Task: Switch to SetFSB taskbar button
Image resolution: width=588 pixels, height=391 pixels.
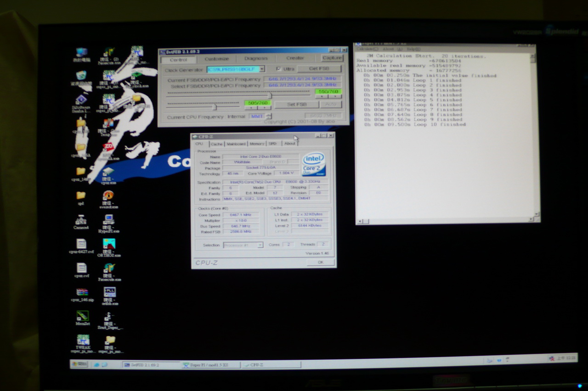Action: [151, 365]
